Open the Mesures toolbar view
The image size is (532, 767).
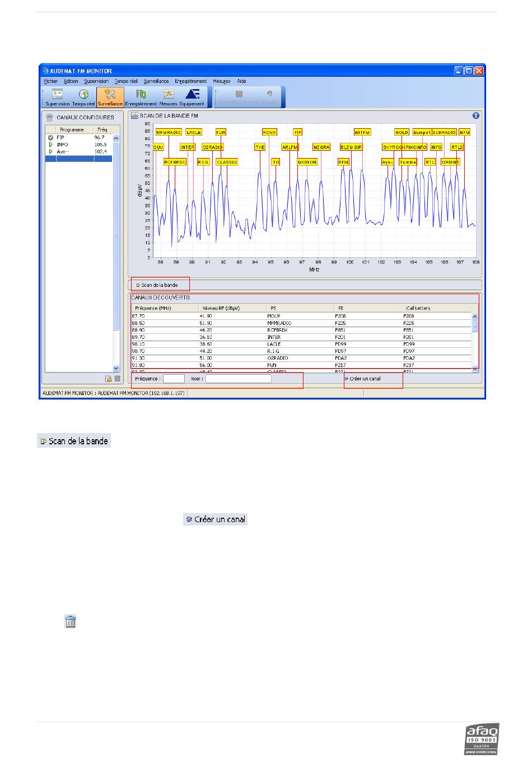pos(168,97)
